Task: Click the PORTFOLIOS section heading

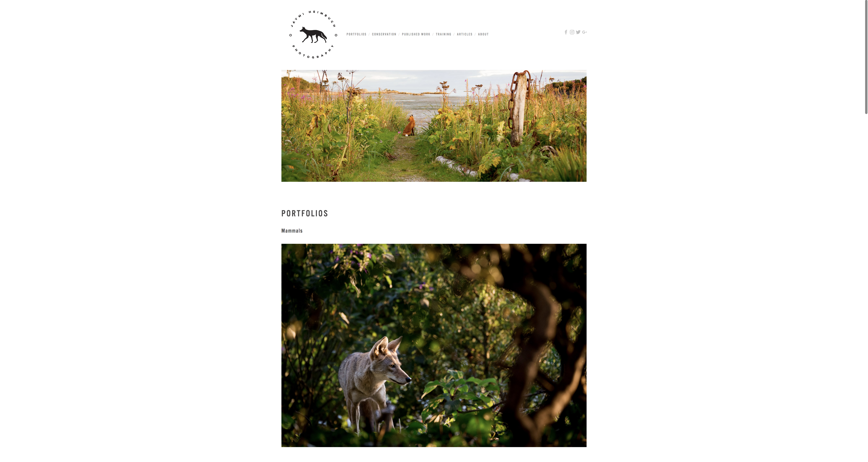Action: (x=305, y=213)
